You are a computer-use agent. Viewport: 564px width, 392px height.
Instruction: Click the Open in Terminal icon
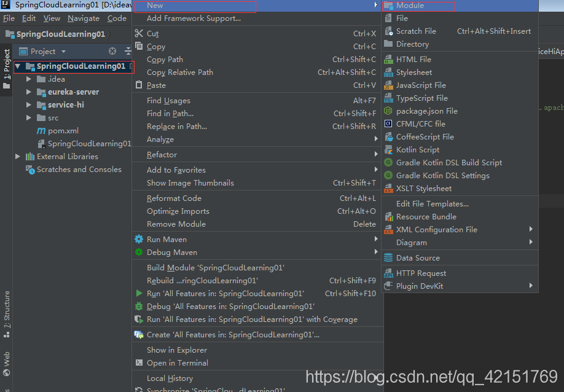pos(139,363)
